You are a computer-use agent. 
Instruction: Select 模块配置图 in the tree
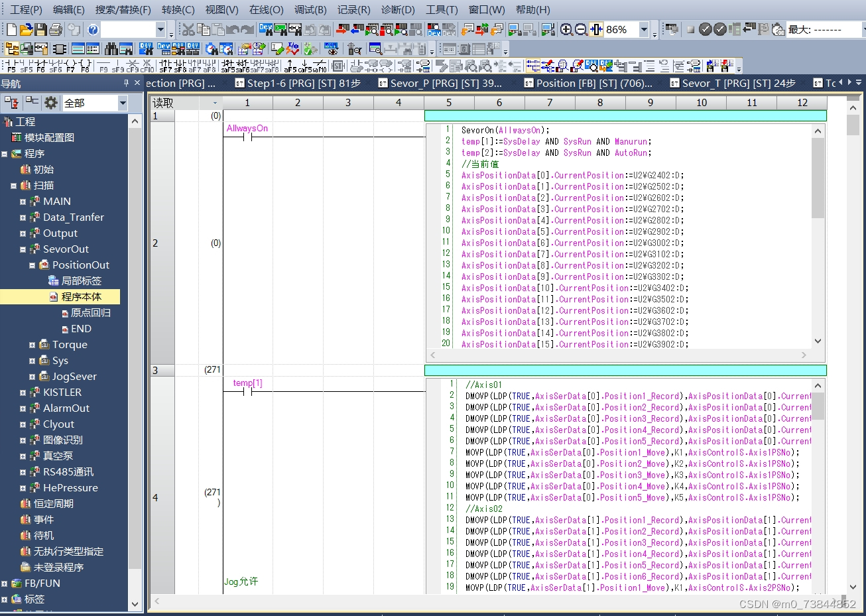point(49,138)
